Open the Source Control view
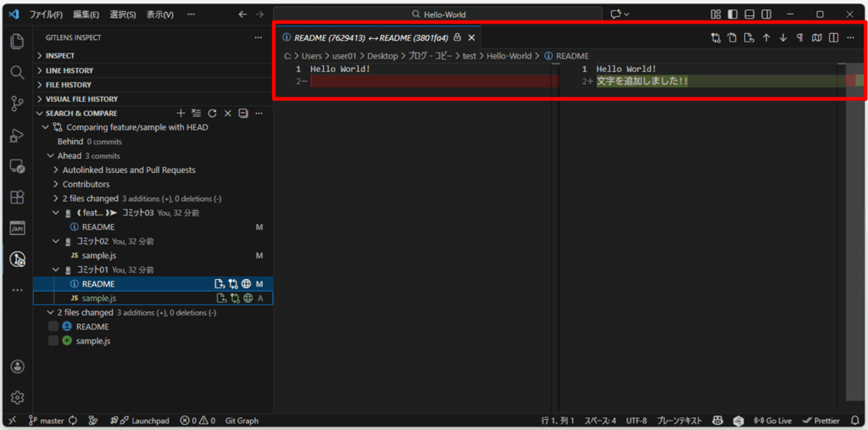868x430 pixels. point(17,103)
